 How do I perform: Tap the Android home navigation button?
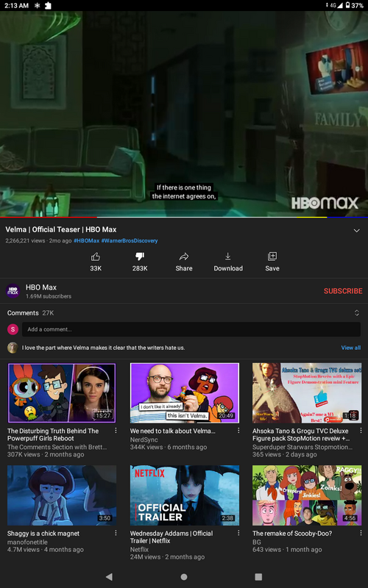(x=183, y=577)
